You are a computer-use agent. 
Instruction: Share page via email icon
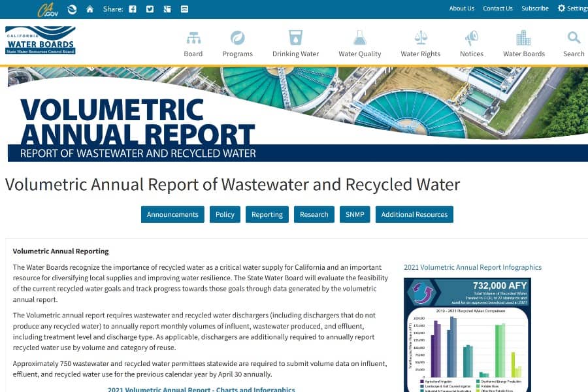184,9
